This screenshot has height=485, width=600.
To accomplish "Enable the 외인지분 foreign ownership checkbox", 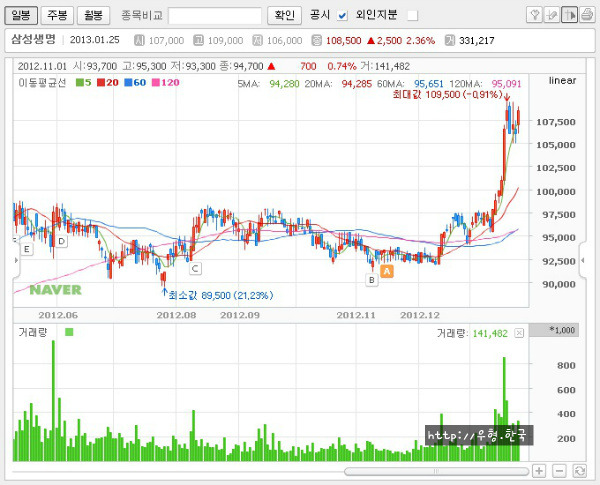I will [x=412, y=16].
